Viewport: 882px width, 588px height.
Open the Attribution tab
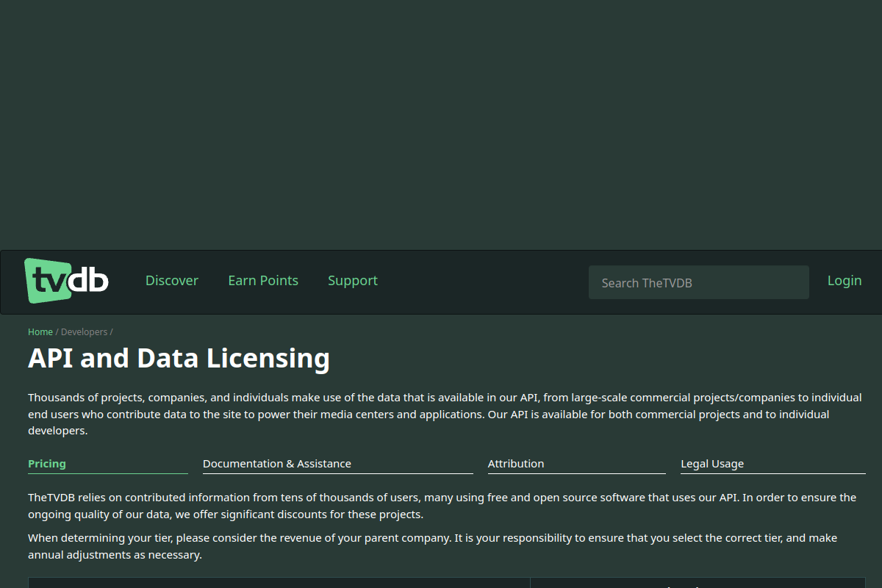coord(577,465)
